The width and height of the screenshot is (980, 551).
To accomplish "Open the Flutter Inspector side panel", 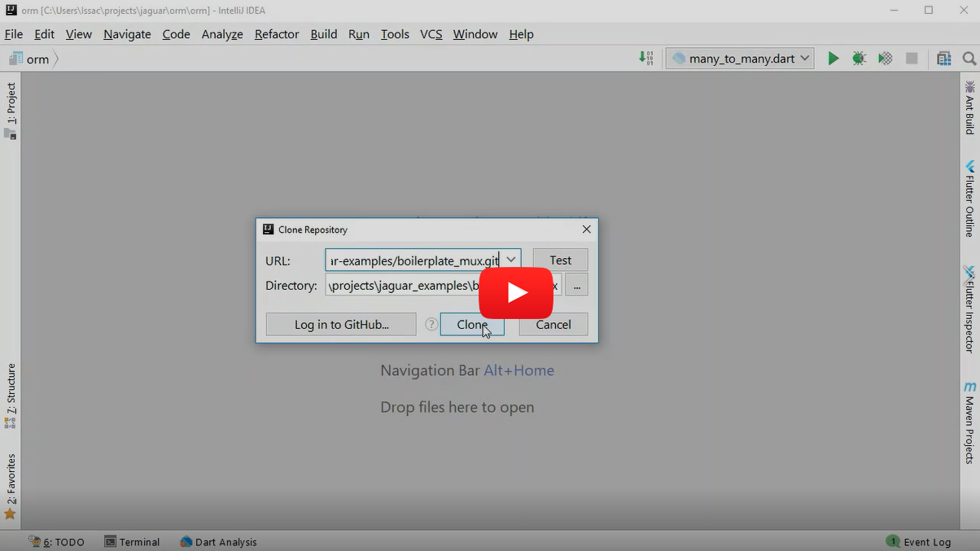I will (969, 309).
